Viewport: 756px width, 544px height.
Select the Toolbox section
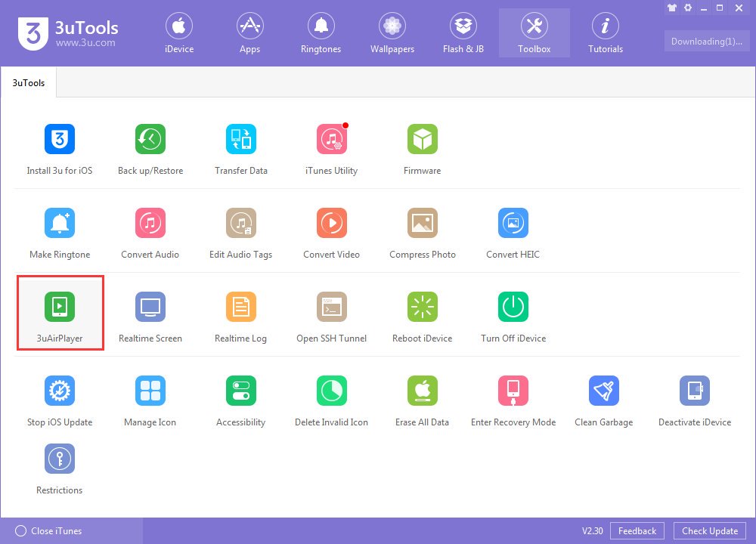pyautogui.click(x=534, y=32)
